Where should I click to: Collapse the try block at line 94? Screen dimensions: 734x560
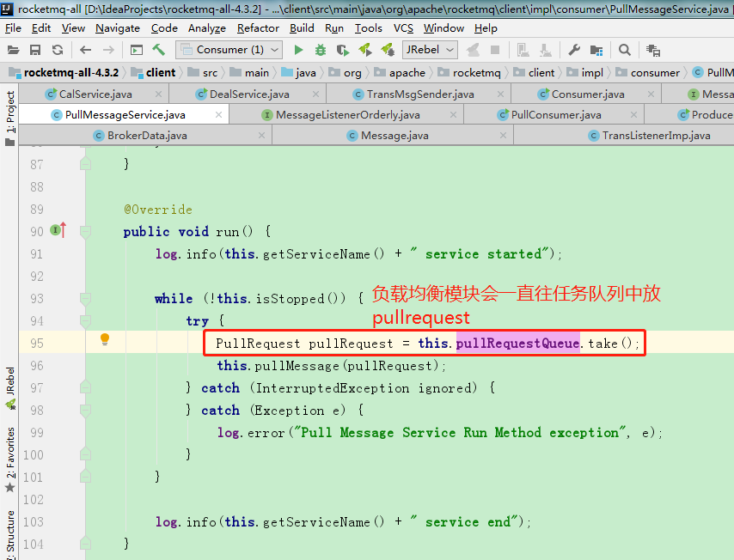pos(85,321)
